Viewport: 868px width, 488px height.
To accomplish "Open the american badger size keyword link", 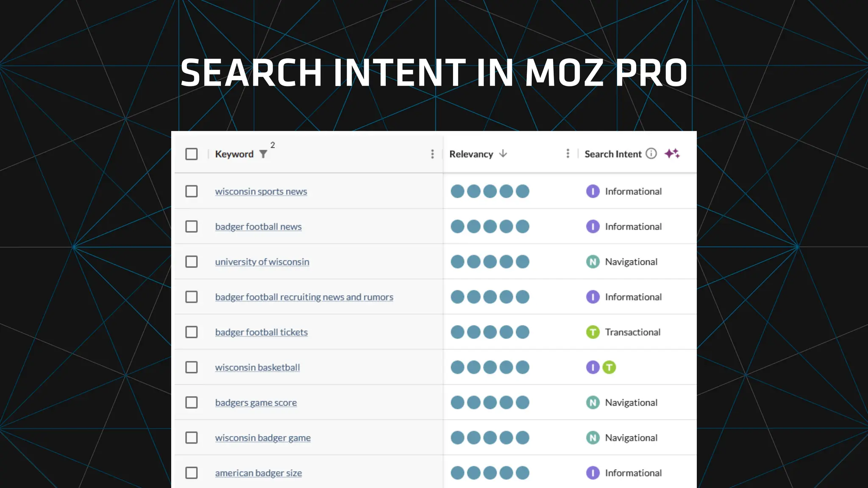I will pyautogui.click(x=259, y=473).
